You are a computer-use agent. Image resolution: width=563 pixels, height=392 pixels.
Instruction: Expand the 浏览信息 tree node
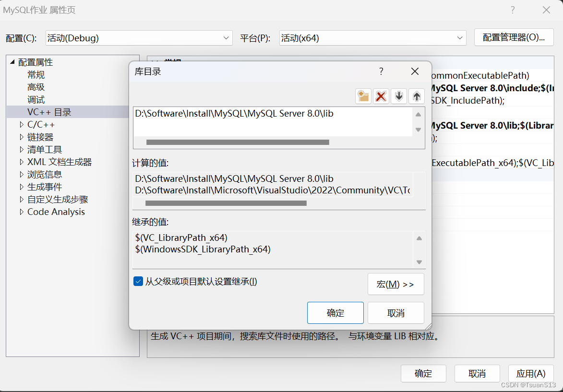pos(22,175)
